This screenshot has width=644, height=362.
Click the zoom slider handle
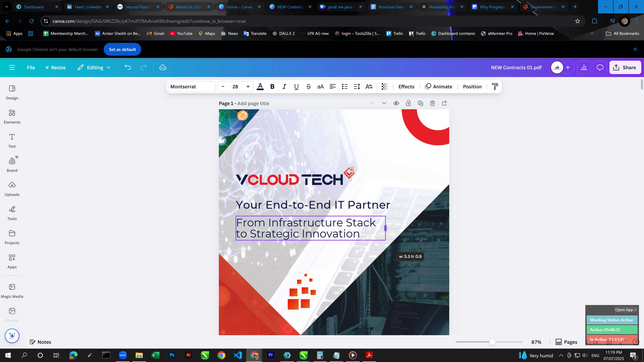point(493,342)
